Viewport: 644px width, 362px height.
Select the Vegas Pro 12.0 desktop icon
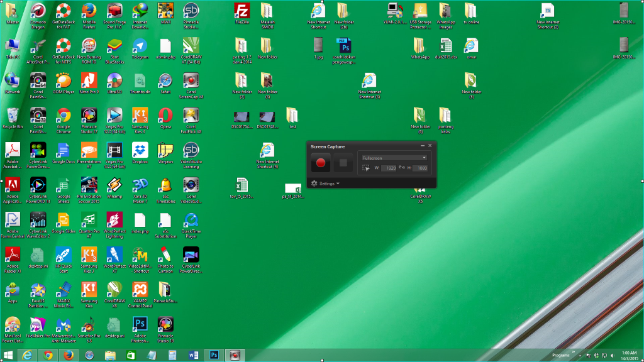114,120
